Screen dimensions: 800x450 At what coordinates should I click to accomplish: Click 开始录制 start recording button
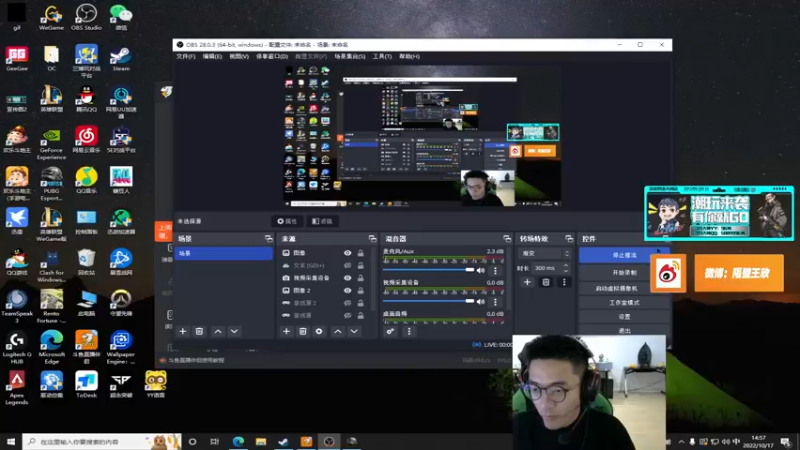pos(624,273)
